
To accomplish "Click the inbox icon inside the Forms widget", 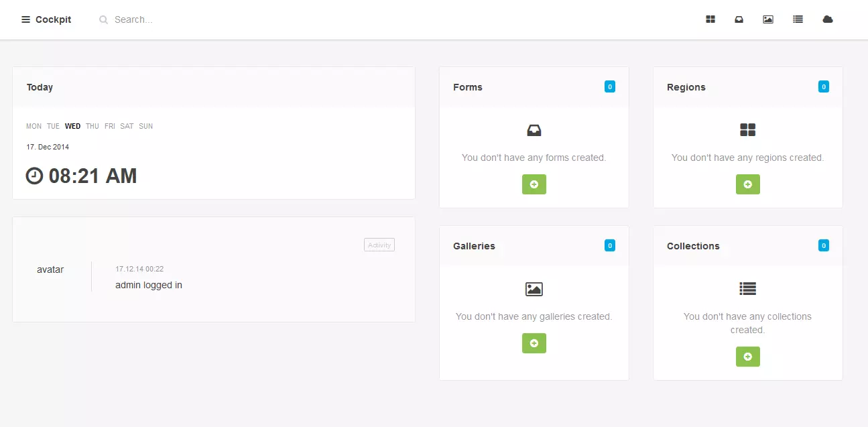I will click(x=534, y=129).
